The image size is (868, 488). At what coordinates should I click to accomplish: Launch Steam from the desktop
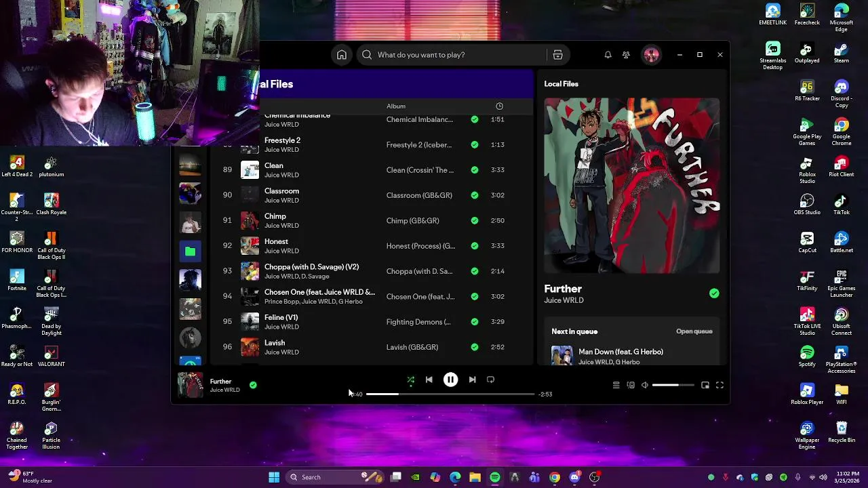pyautogui.click(x=842, y=52)
